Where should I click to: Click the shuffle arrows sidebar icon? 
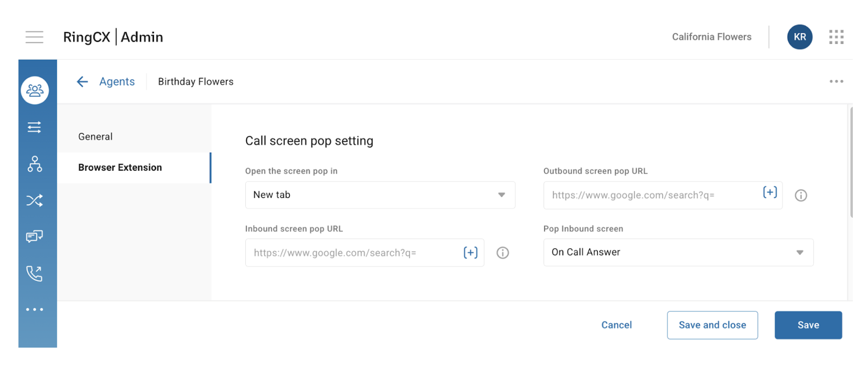click(35, 200)
